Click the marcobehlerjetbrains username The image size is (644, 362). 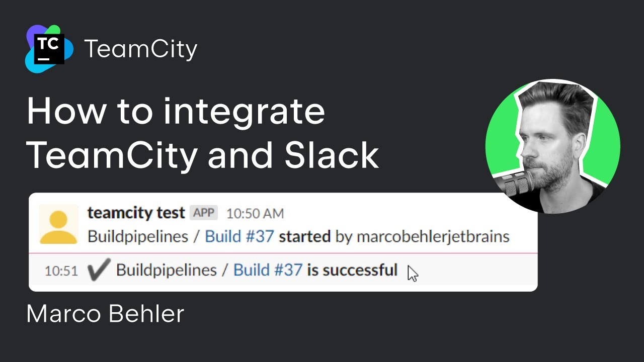coord(433,236)
